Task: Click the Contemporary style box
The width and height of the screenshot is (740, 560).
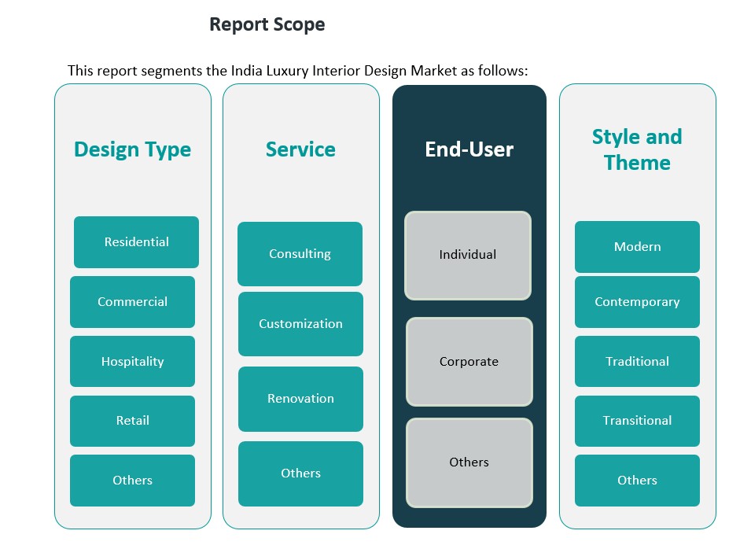Action: (637, 302)
